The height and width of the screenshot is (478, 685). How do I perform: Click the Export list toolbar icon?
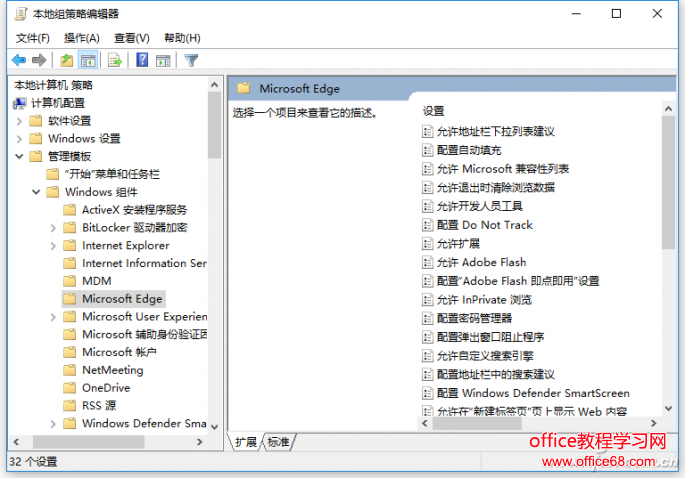click(x=115, y=60)
